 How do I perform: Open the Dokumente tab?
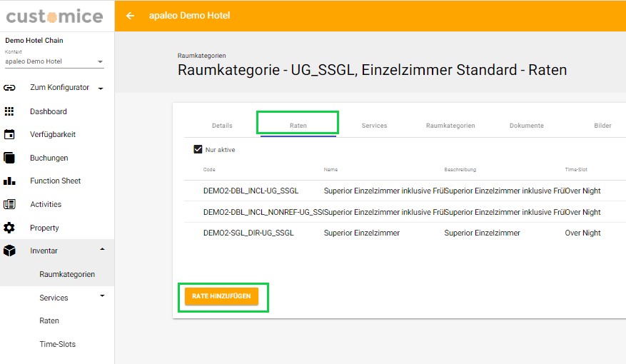click(x=527, y=126)
